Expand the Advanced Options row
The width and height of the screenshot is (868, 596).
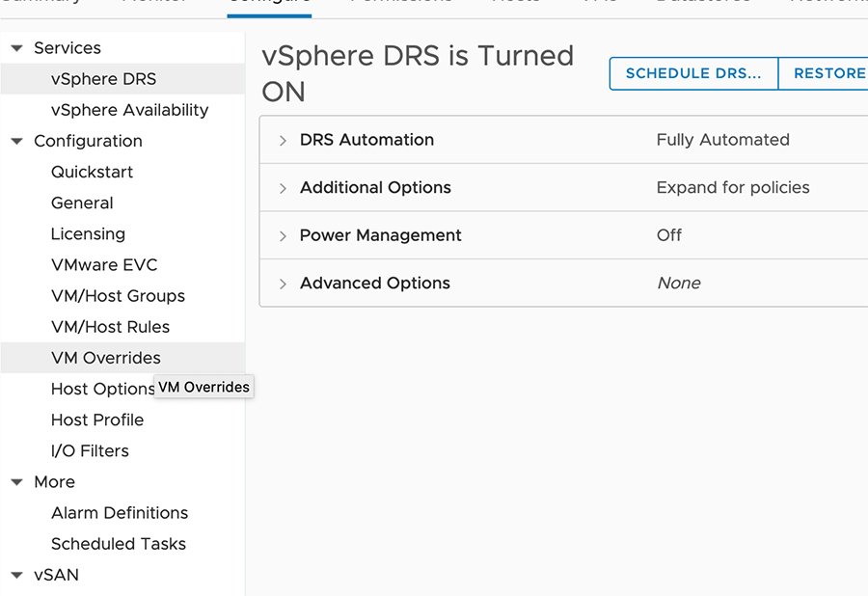click(x=283, y=284)
